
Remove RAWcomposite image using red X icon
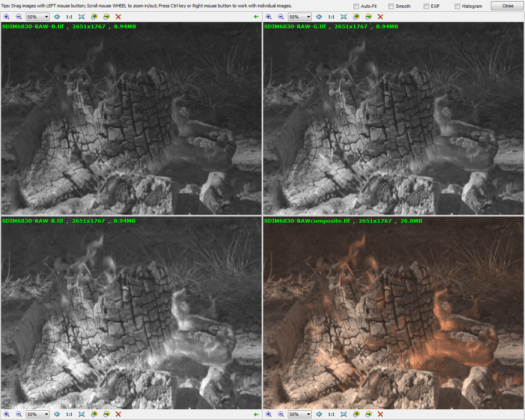tap(380, 414)
